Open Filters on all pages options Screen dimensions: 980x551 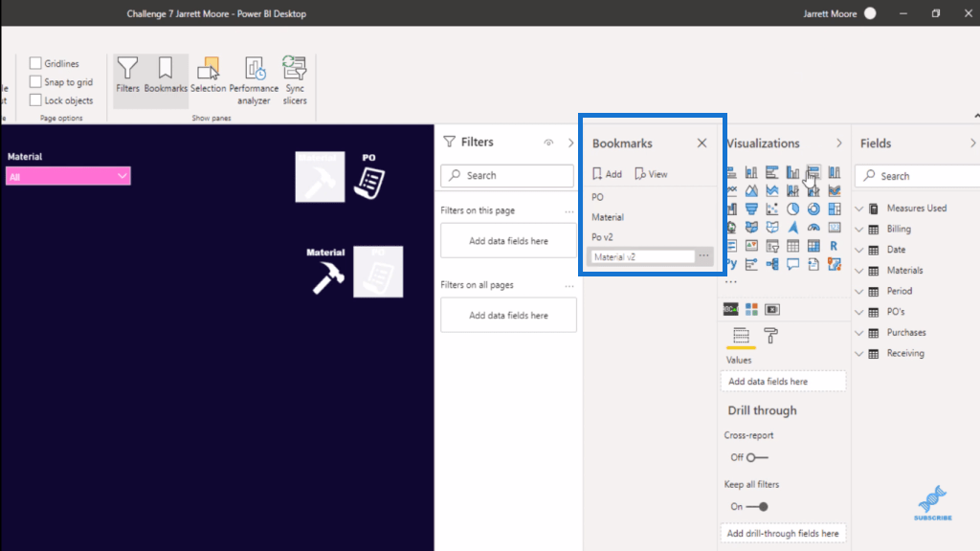tap(568, 285)
